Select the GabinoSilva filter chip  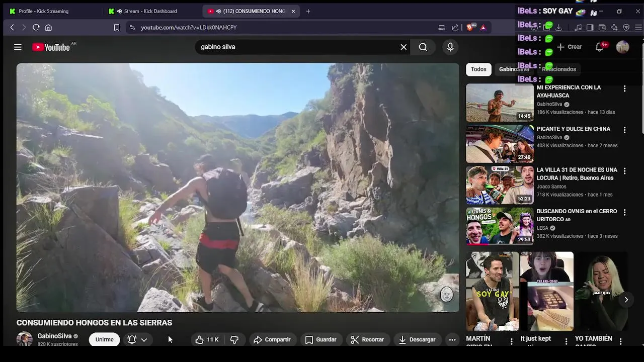(x=514, y=69)
